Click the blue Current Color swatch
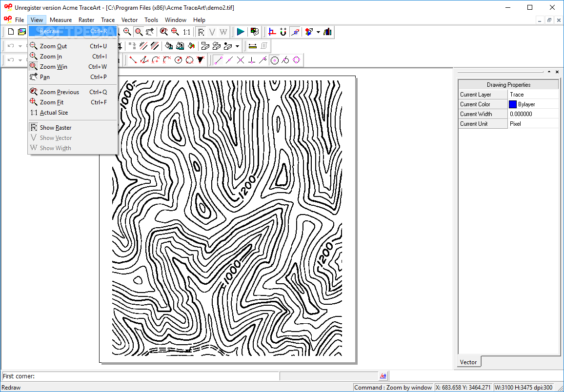This screenshot has height=392, width=564. coord(513,104)
